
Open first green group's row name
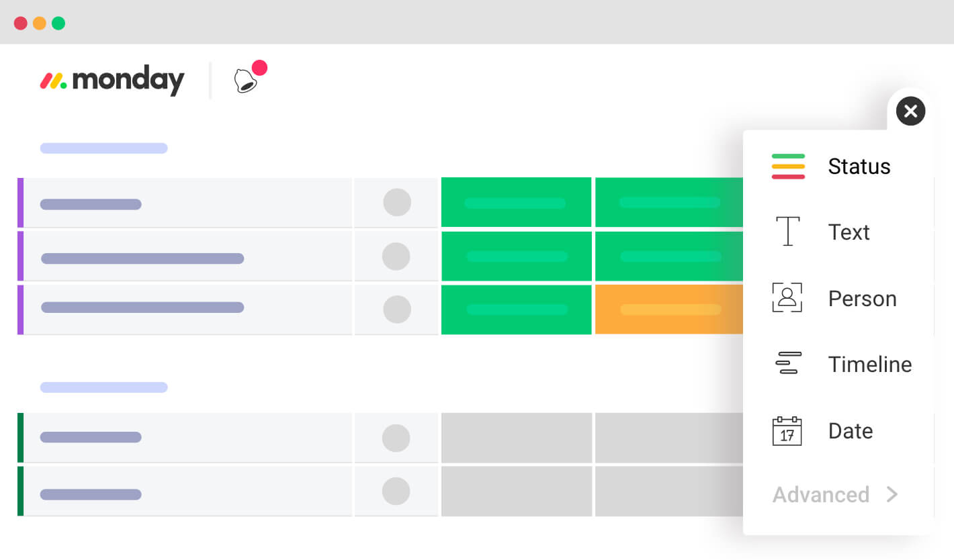pyautogui.click(x=91, y=437)
